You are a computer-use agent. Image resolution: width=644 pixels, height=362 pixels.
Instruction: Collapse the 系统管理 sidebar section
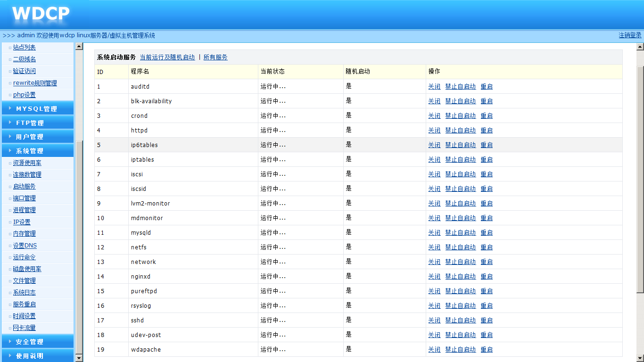[x=37, y=151]
